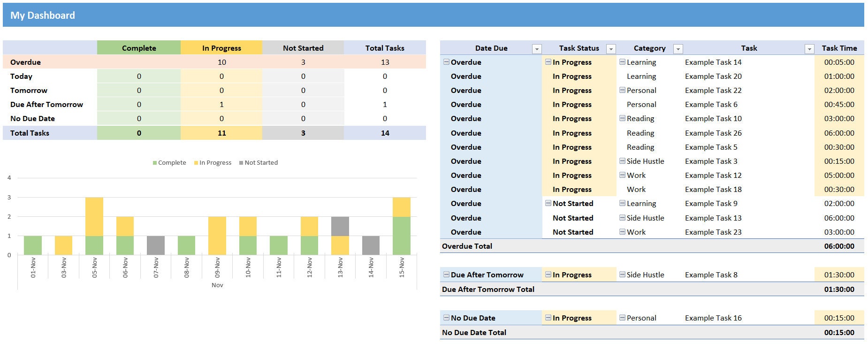Click the 00:05:00 task time cell
Image resolution: width=868 pixels, height=344 pixels.
pyautogui.click(x=839, y=62)
